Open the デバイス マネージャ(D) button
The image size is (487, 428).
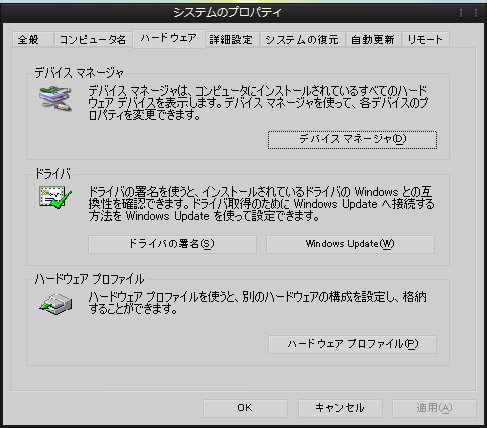point(352,140)
